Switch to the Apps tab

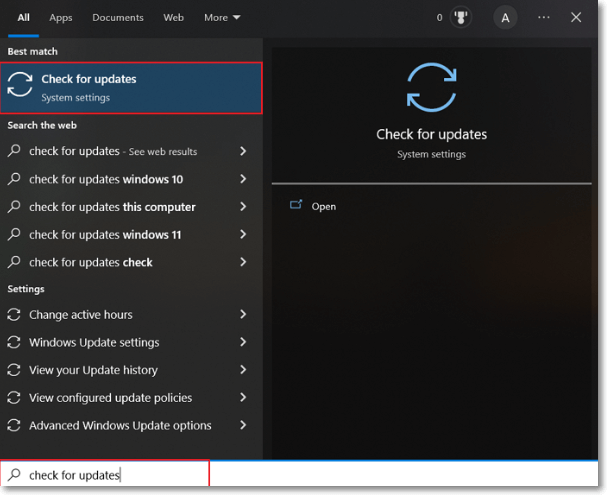60,18
